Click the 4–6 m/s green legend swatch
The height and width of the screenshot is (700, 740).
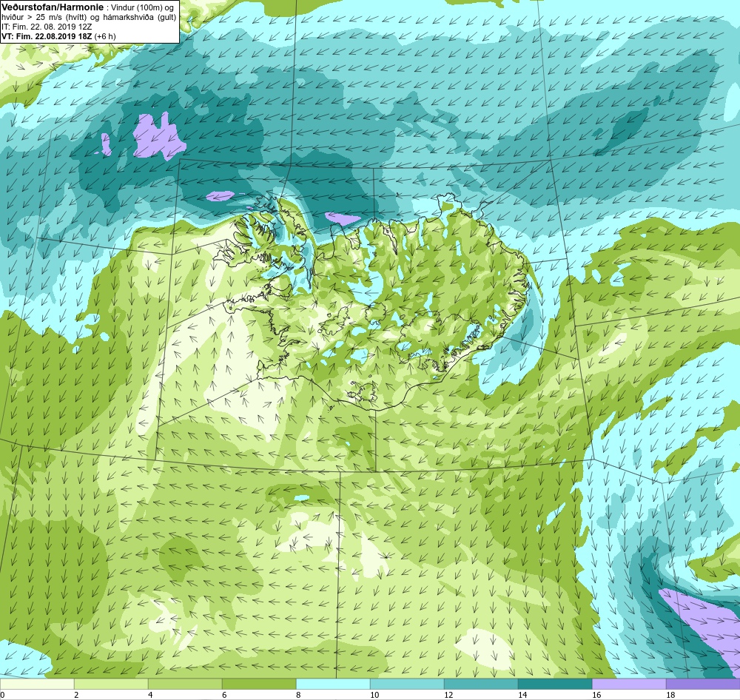[x=185, y=684]
